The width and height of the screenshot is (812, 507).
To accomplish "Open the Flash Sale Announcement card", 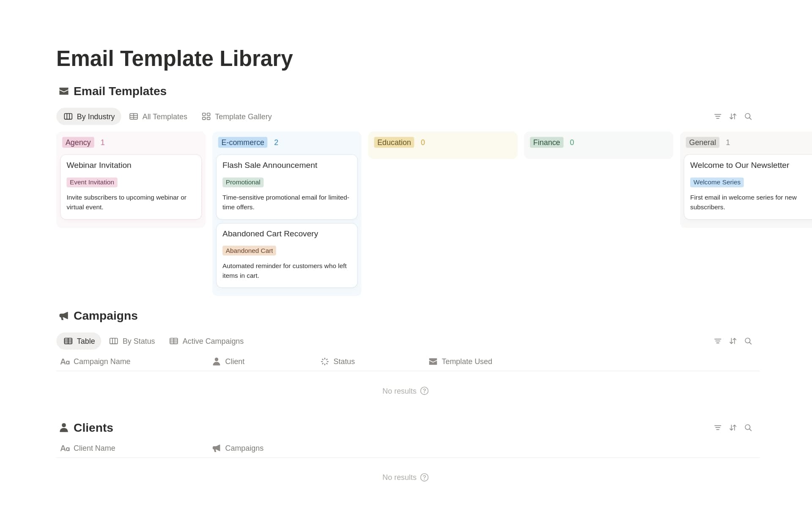I will (287, 187).
